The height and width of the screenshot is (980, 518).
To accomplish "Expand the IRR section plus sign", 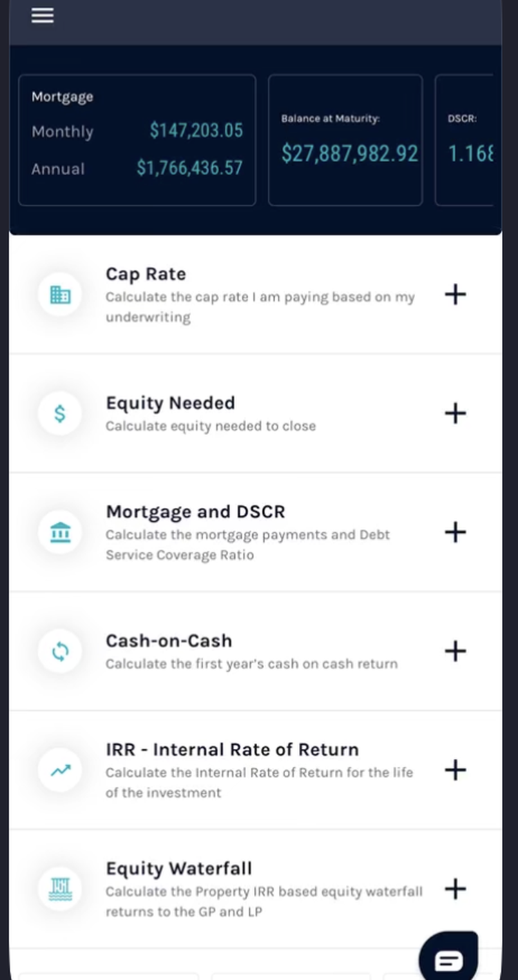I will [x=455, y=770].
